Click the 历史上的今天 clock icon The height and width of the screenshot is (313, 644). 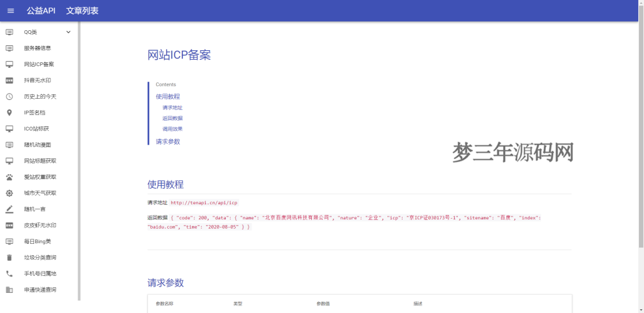coord(9,96)
